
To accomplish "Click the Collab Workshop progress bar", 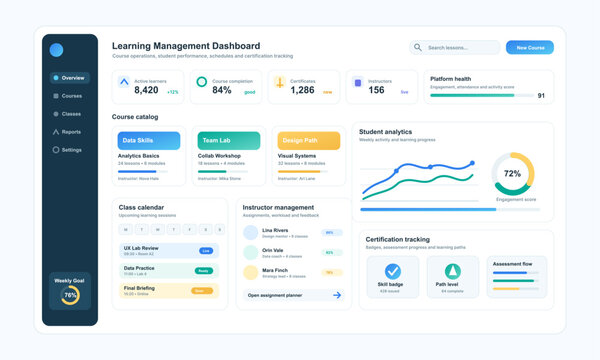I will coord(222,171).
